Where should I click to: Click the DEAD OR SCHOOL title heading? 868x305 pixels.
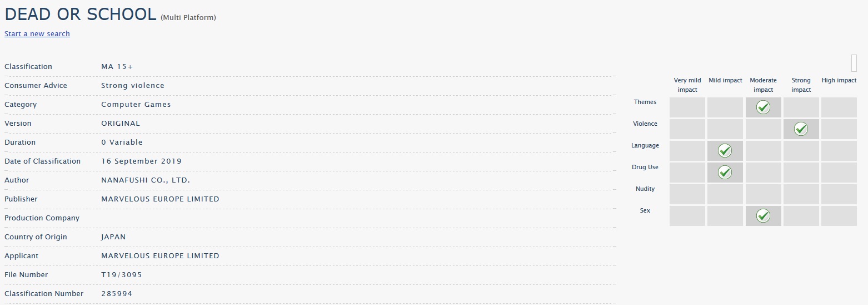[81, 15]
